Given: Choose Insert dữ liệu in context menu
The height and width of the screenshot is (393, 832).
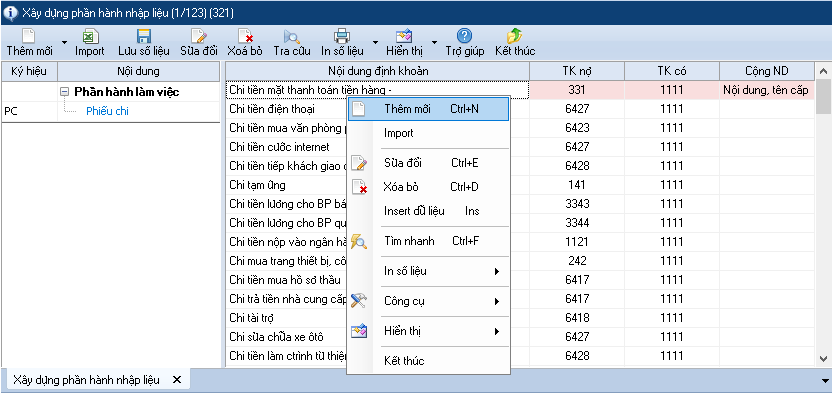Looking at the screenshot, I should [428, 211].
